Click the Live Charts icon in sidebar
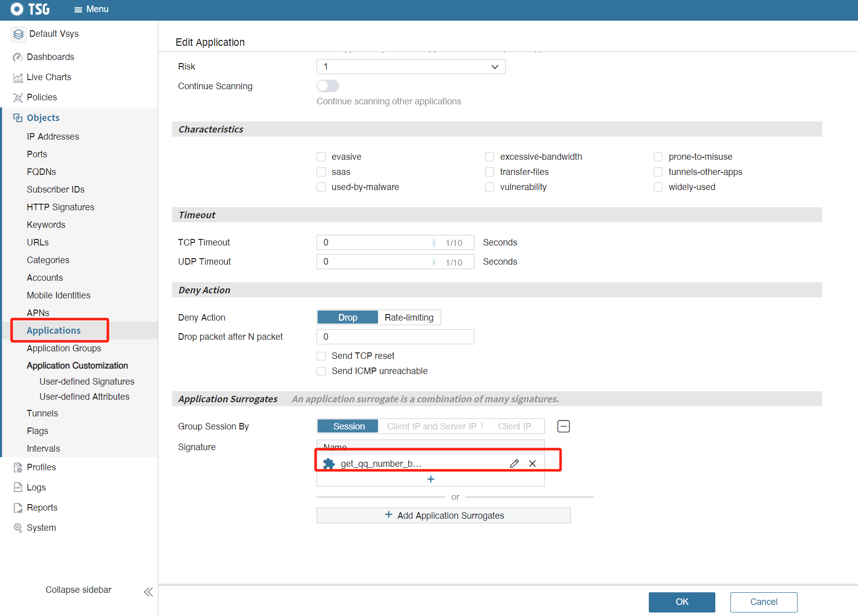 [x=18, y=78]
